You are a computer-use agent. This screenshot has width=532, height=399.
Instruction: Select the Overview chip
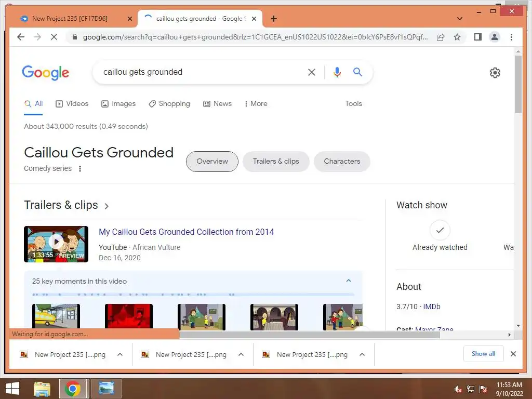(212, 162)
